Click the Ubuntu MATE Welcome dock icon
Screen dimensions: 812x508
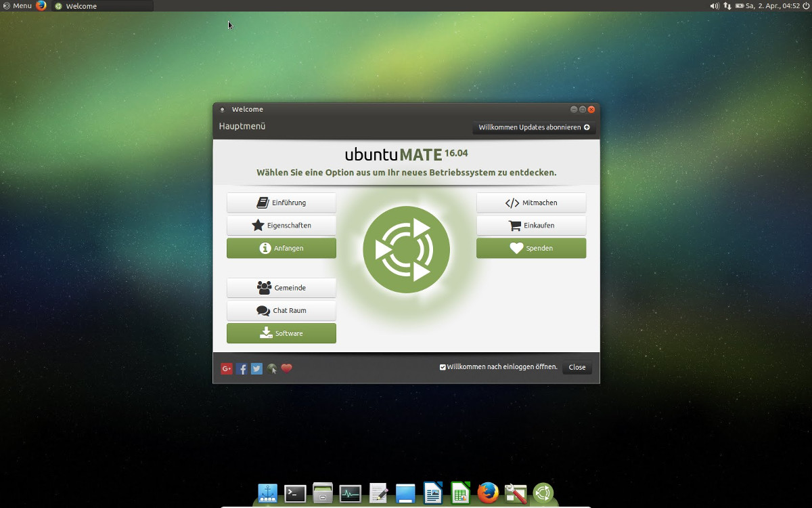point(543,494)
